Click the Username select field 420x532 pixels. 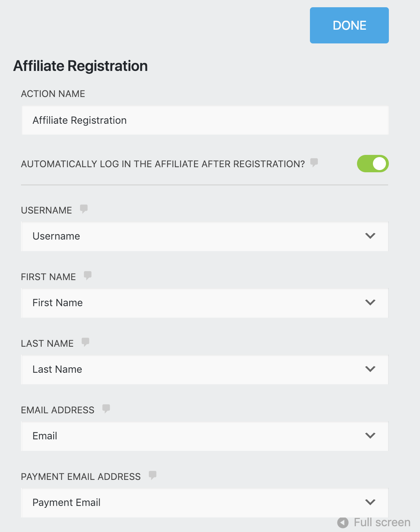pyautogui.click(x=181, y=236)
